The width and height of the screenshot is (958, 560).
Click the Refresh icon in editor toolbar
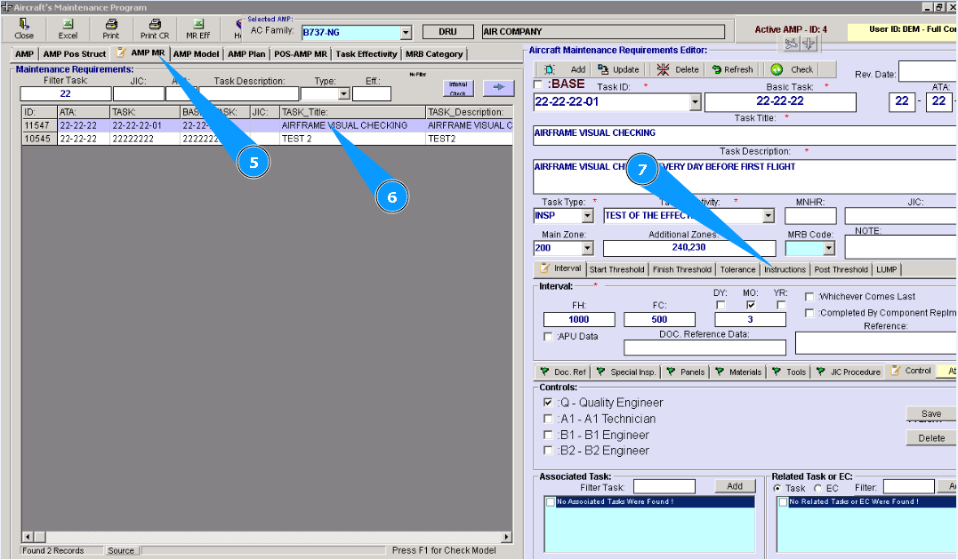717,69
